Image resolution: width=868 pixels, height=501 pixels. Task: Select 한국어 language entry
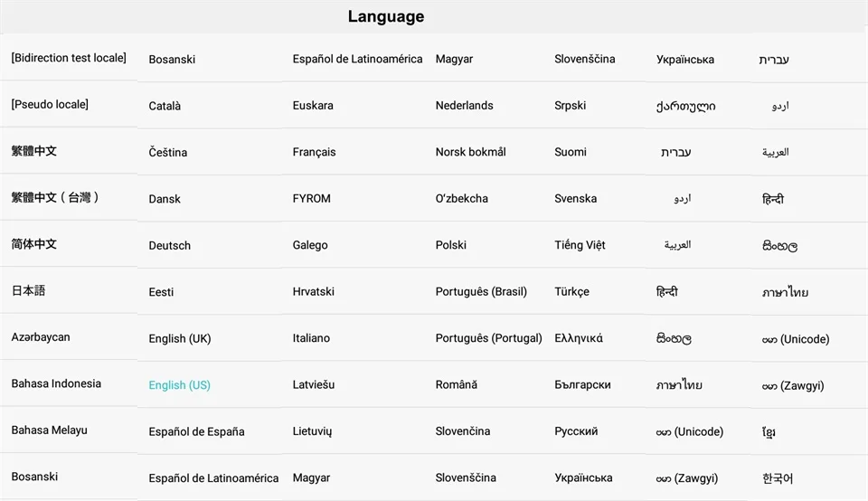tap(778, 478)
